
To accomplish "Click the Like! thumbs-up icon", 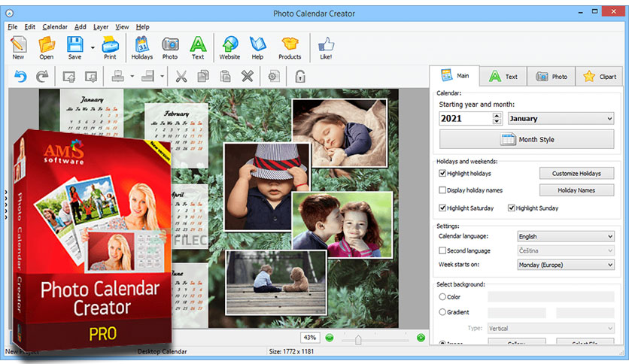I will [x=326, y=47].
